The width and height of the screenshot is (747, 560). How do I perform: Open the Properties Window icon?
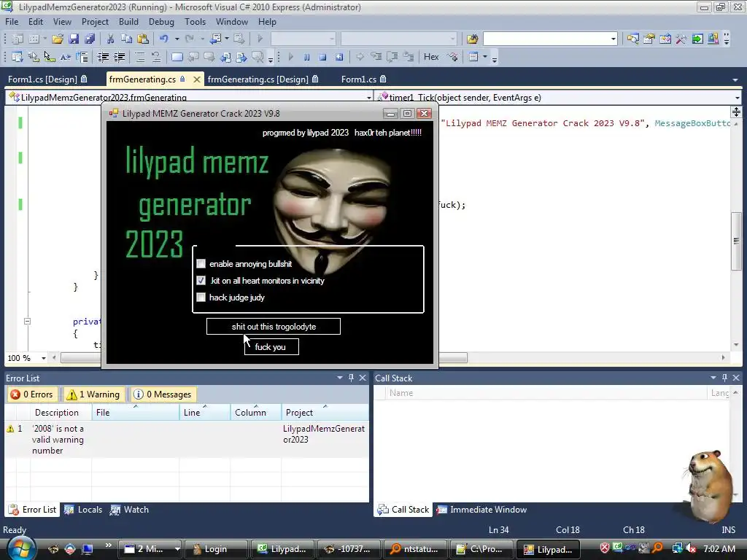(649, 39)
